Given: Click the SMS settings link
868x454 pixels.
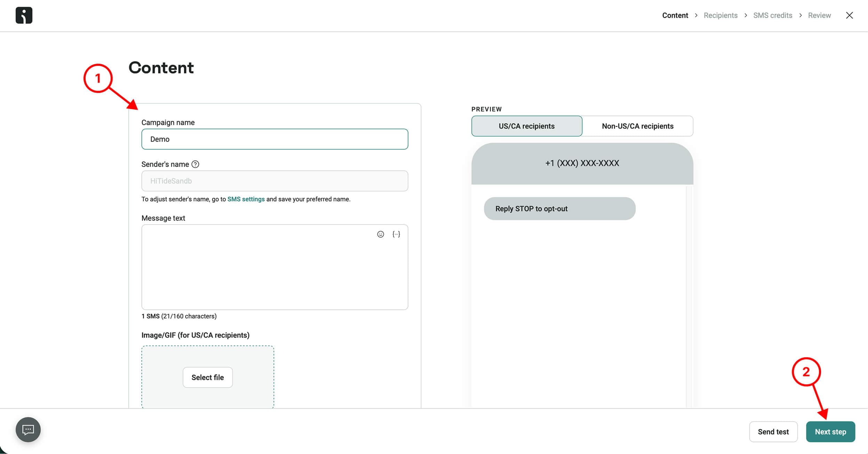Looking at the screenshot, I should tap(246, 199).
